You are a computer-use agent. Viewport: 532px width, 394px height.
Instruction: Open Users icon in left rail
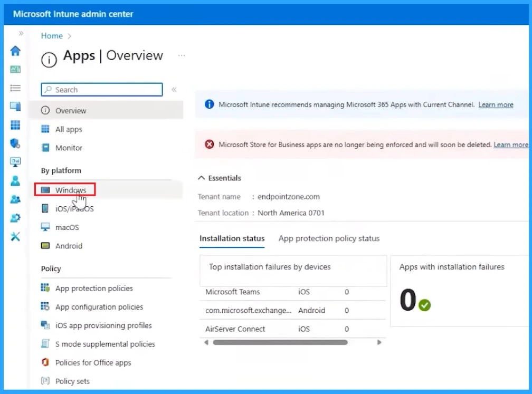[15, 181]
